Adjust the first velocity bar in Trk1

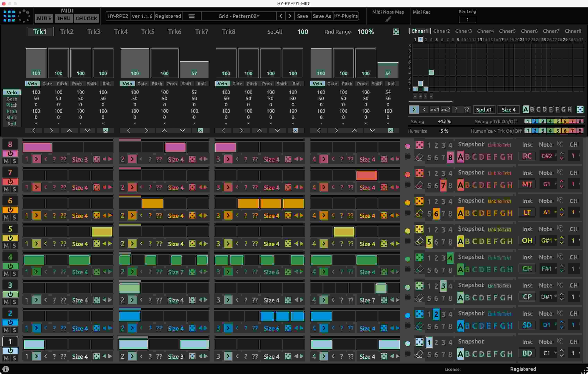coord(36,62)
